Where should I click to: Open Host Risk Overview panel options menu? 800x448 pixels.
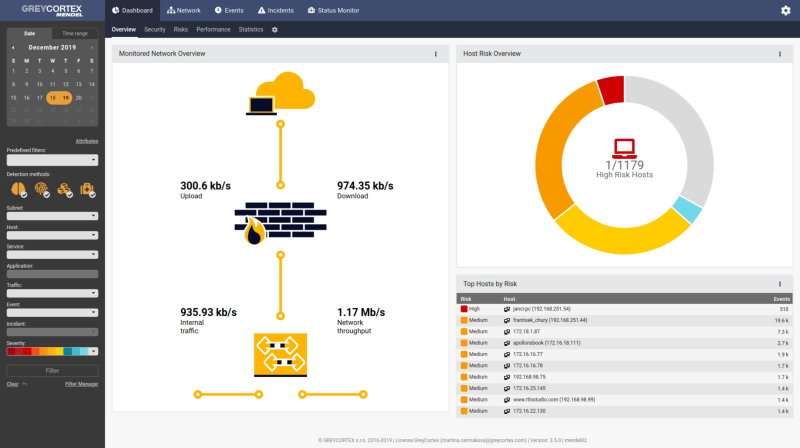tap(780, 54)
